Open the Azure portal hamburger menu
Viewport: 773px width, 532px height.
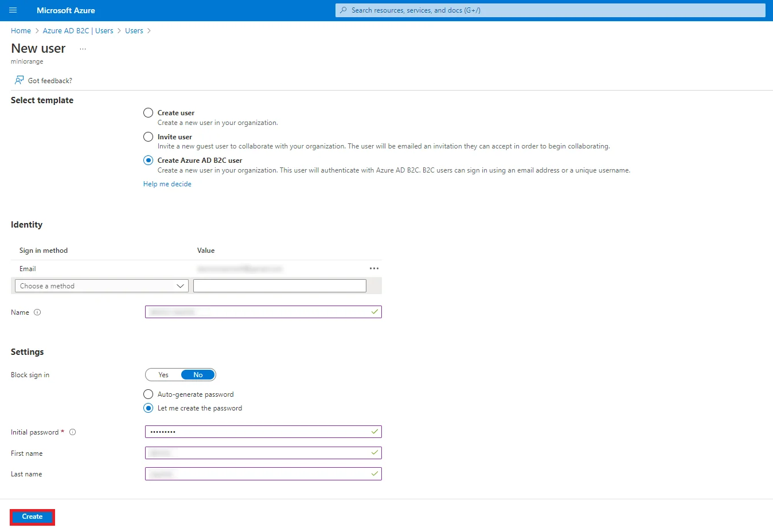click(13, 10)
